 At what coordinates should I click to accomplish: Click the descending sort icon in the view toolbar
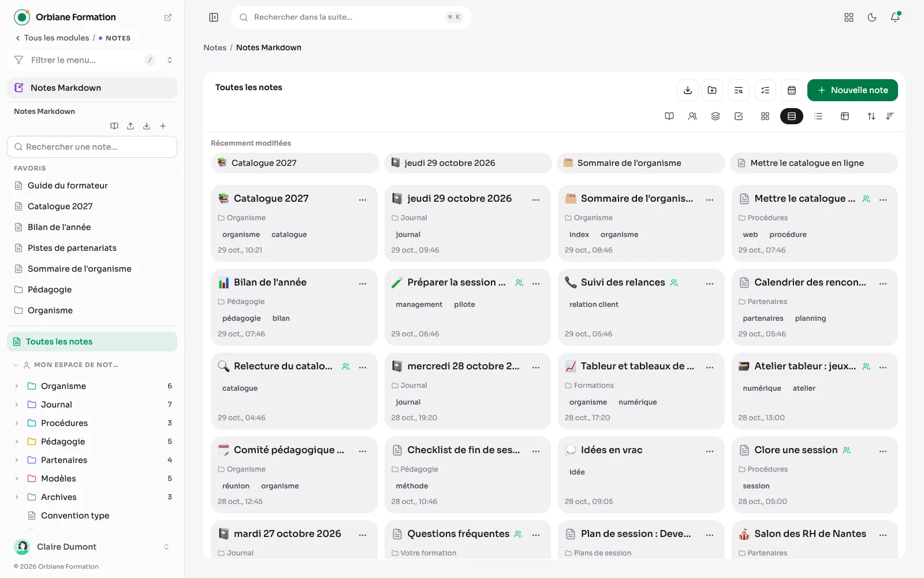click(890, 116)
